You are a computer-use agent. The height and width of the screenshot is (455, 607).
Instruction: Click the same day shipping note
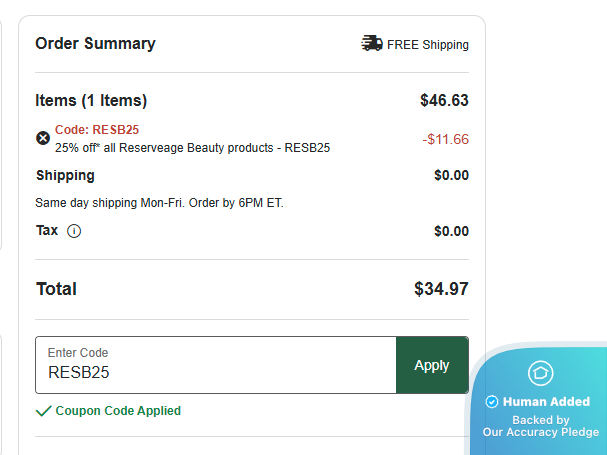[159, 203]
